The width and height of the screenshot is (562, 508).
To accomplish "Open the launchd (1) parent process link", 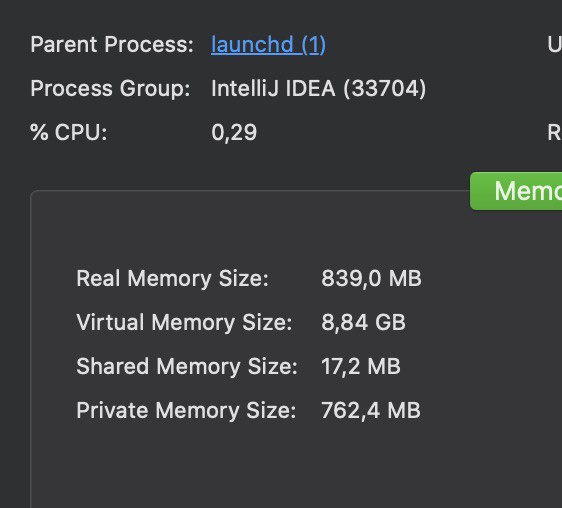I will (268, 44).
